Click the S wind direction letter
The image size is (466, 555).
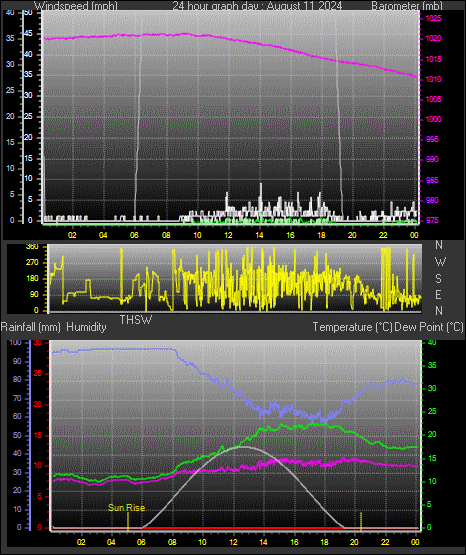point(438,279)
